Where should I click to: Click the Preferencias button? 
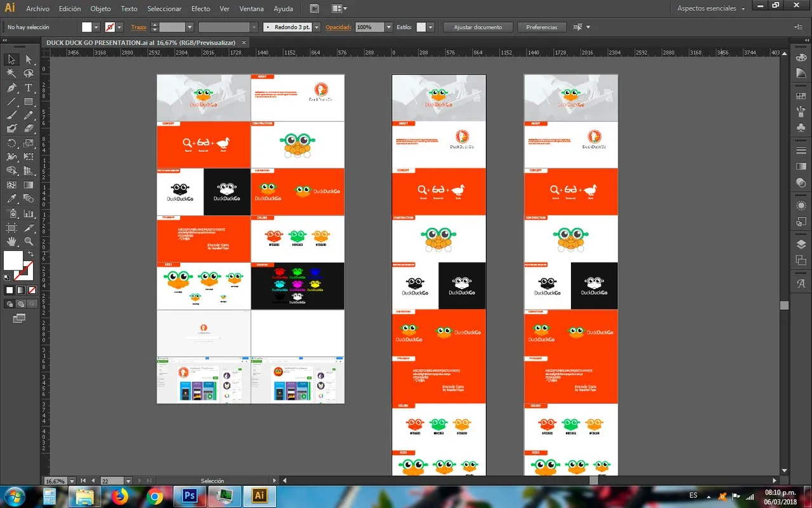pos(542,27)
